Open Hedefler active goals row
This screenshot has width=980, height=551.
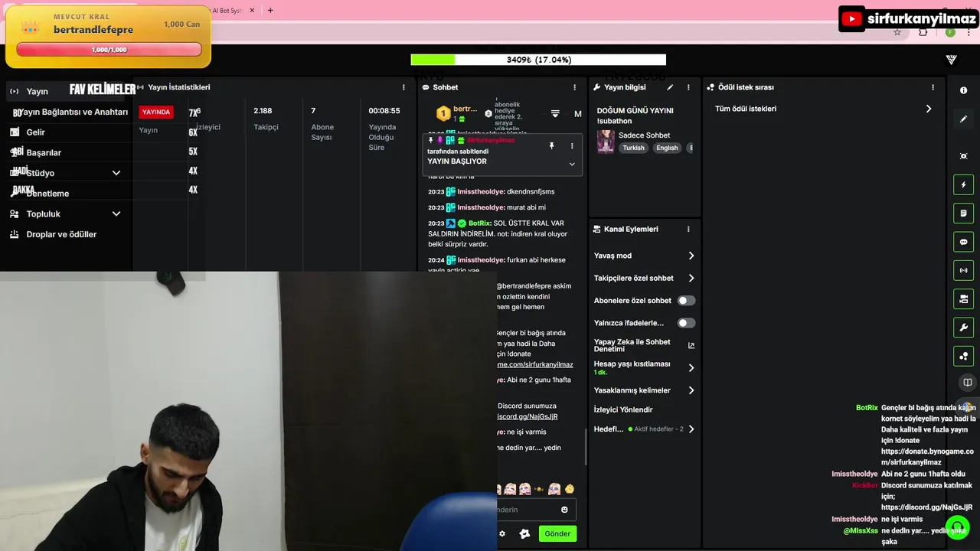(x=644, y=429)
